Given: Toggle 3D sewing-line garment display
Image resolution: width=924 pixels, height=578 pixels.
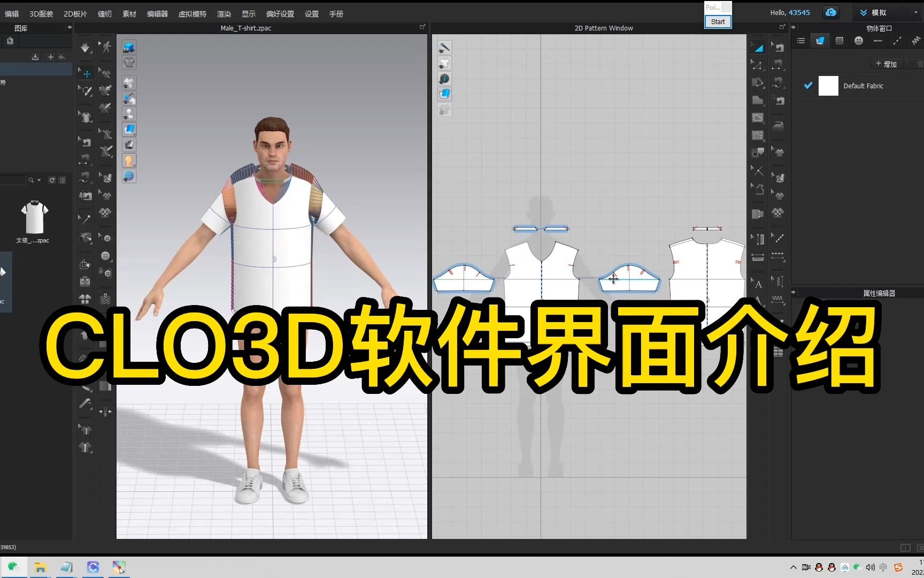Looking at the screenshot, I should tap(129, 98).
